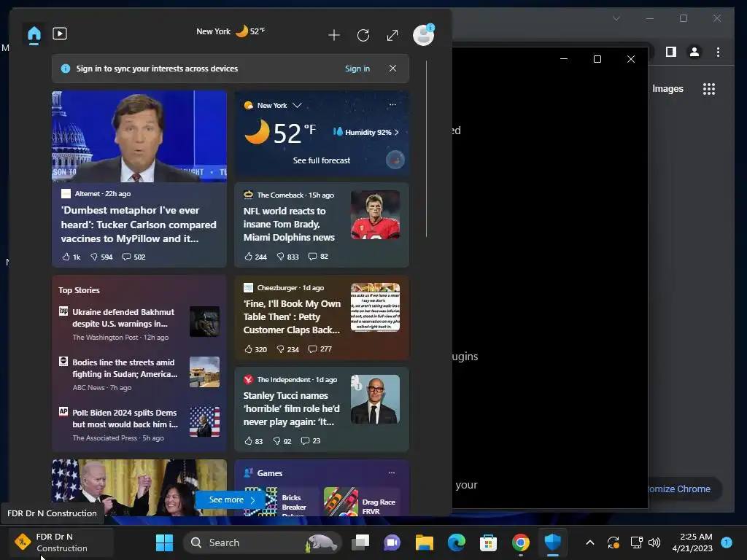This screenshot has width=747, height=560.
Task: Add widgets with the plus icon
Action: pyautogui.click(x=334, y=35)
